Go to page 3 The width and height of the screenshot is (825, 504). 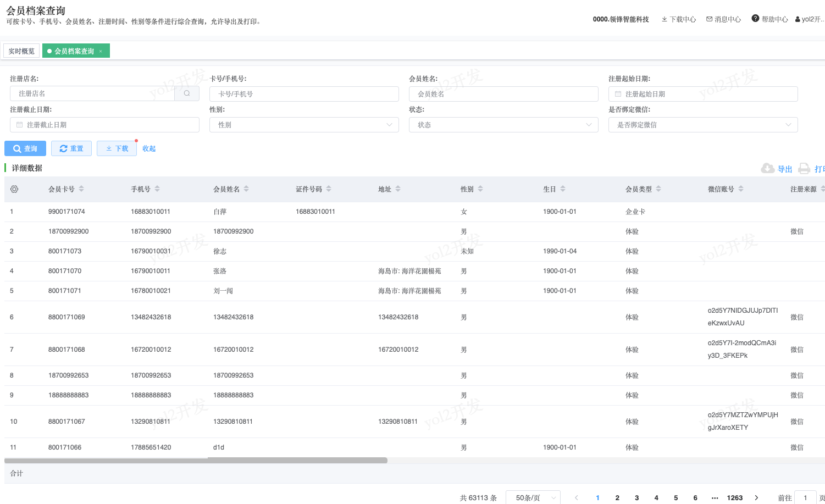(637, 498)
